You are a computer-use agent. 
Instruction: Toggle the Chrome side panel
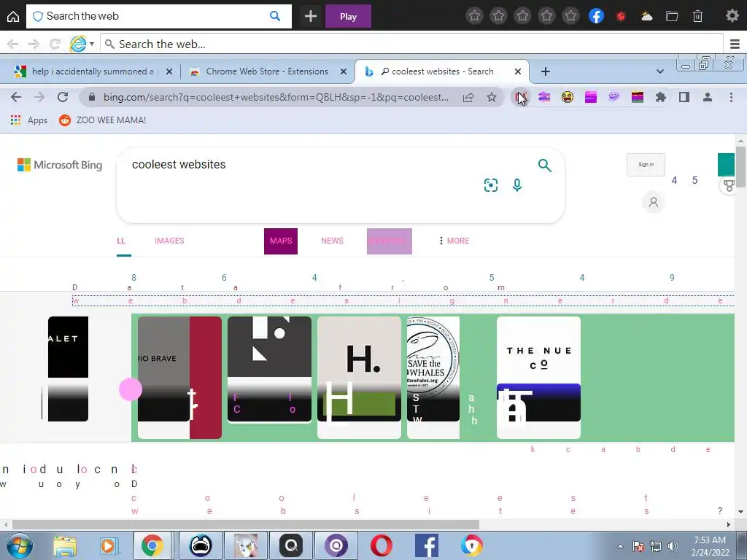[x=684, y=97]
